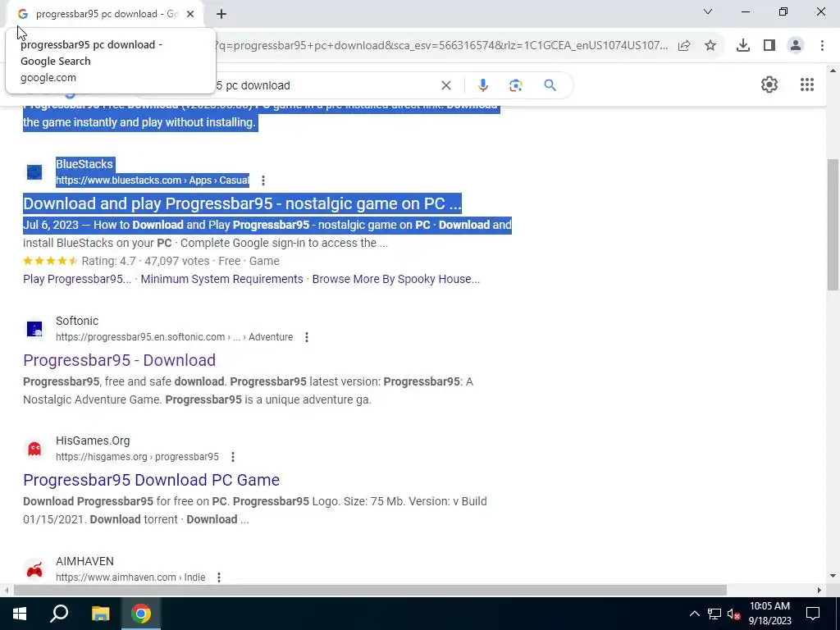This screenshot has height=630, width=840.
Task: Open the 'Progressbar95 - Download' Softonic result
Action: click(120, 360)
